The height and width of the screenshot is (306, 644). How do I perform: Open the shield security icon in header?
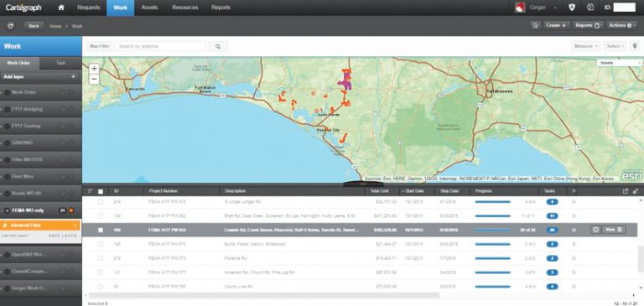click(572, 8)
